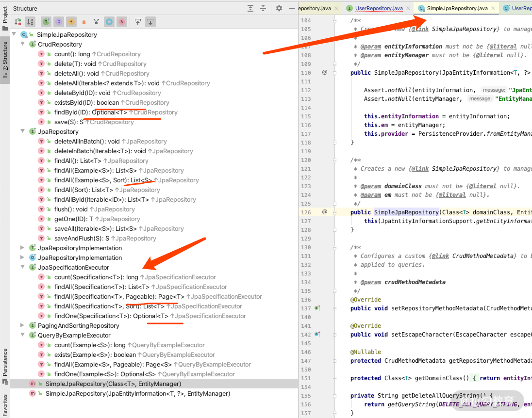This screenshot has height=418, width=532.
Task: Hide the Structure panel with minus icon
Action: [x=291, y=8]
